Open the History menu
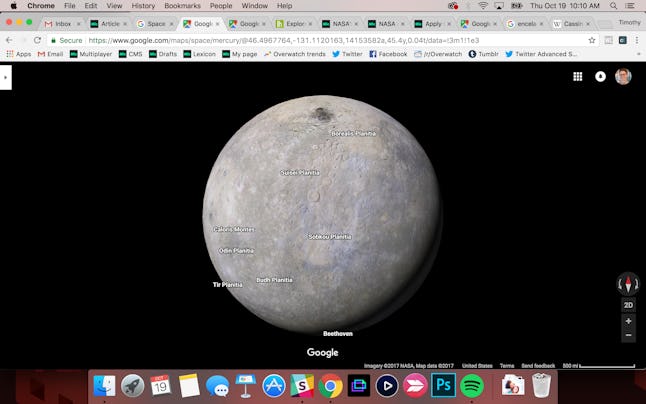The image size is (646, 404). click(143, 6)
